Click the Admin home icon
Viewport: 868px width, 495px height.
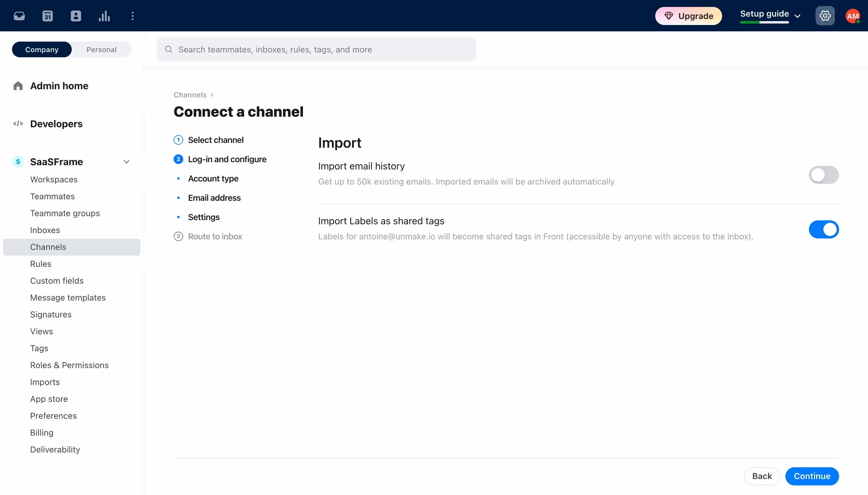(x=18, y=86)
